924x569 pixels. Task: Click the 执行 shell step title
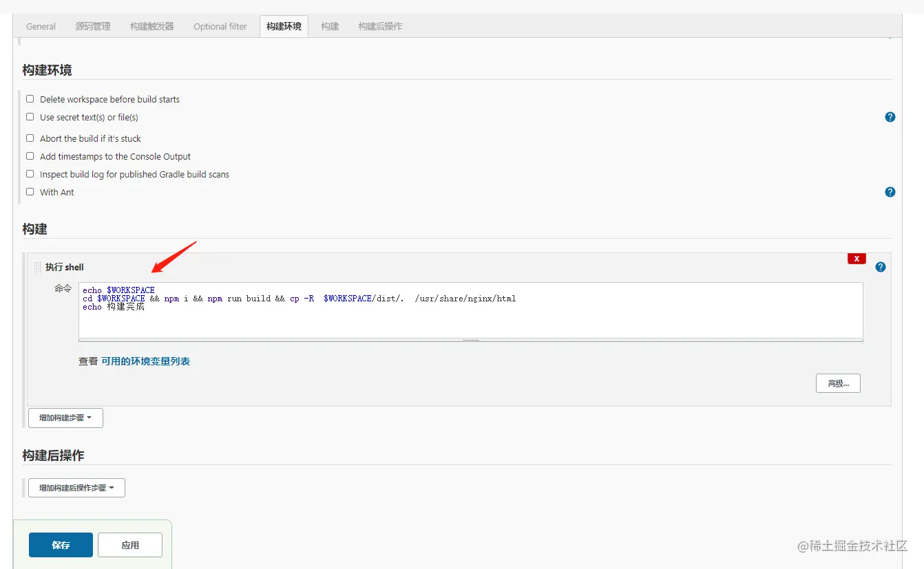[x=65, y=267]
